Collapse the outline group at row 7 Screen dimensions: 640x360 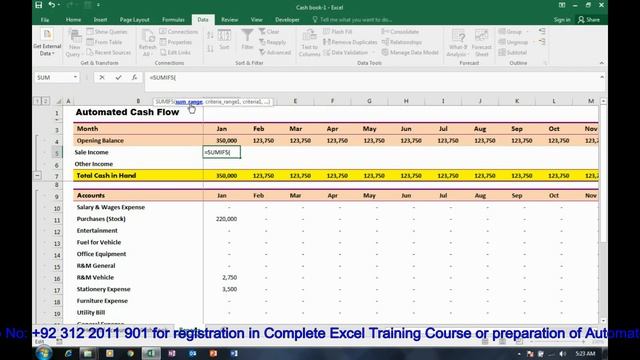[x=37, y=176]
